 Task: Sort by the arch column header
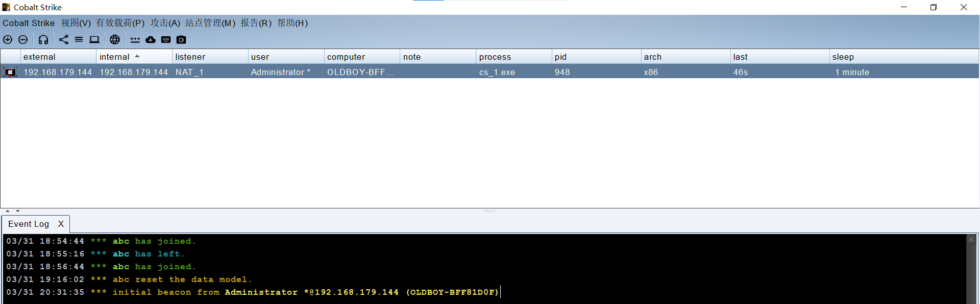click(x=685, y=57)
